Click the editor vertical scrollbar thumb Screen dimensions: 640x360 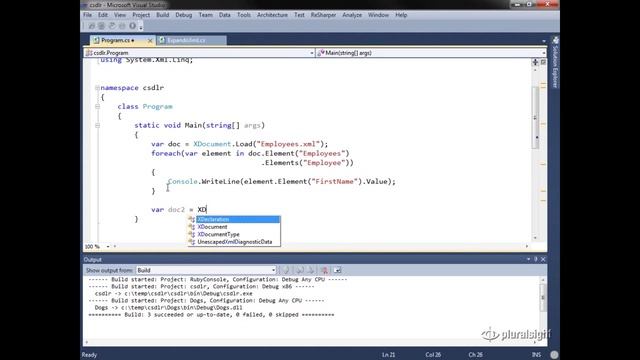(x=536, y=118)
